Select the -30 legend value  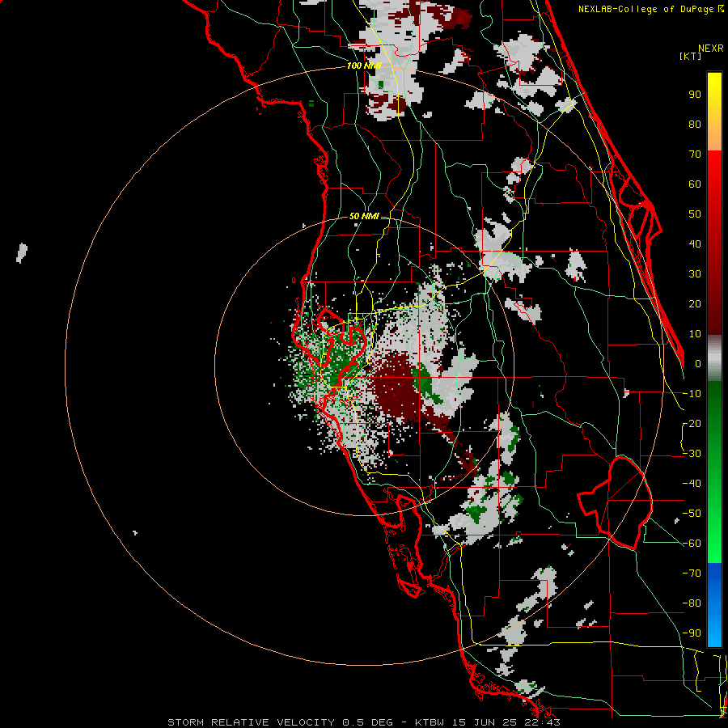pyautogui.click(x=692, y=454)
